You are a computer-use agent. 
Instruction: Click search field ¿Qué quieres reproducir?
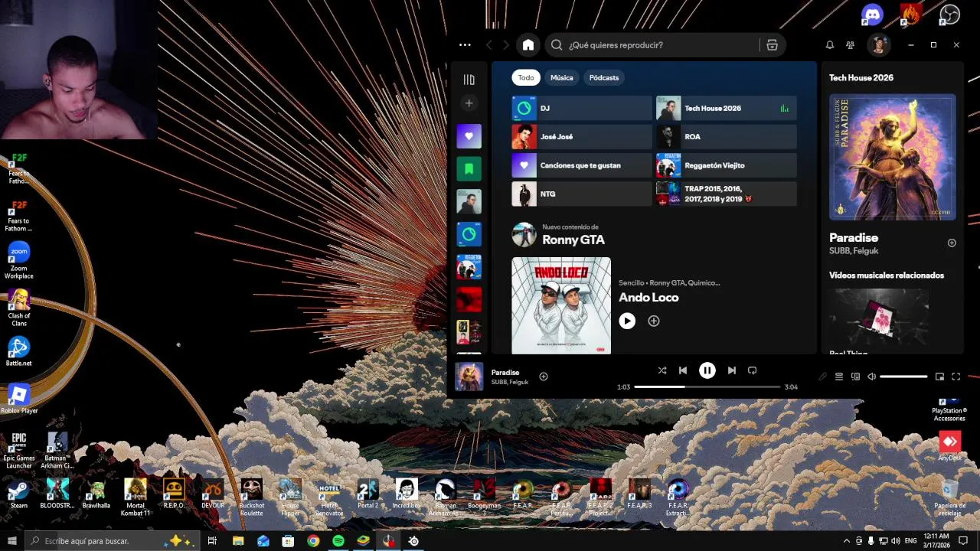(662, 45)
